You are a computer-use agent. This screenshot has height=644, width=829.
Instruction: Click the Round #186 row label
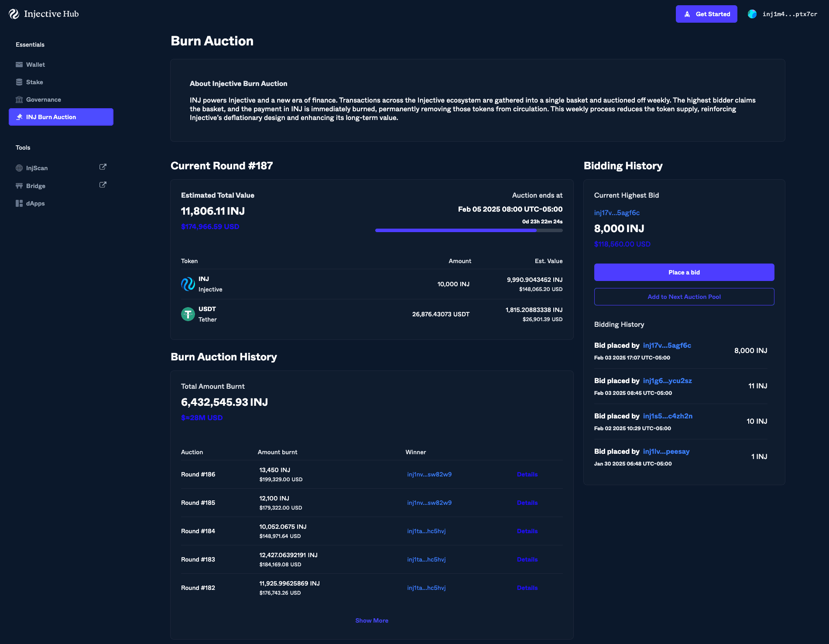(x=198, y=474)
